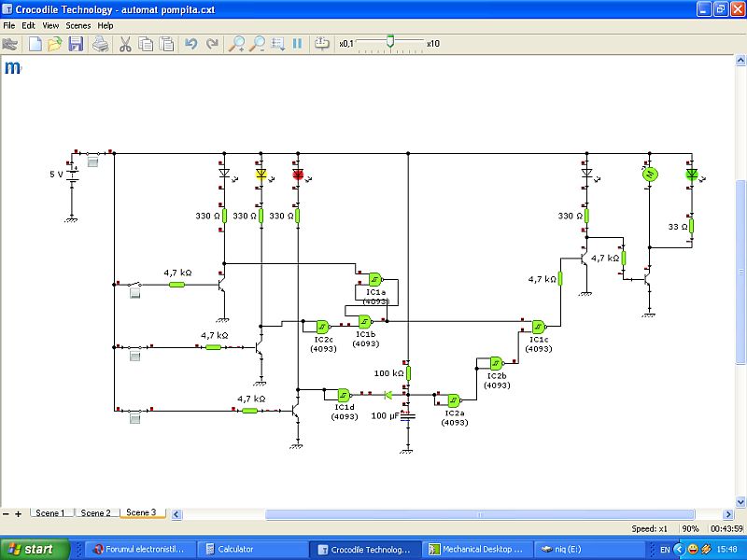Click the Open file folder icon
The height and width of the screenshot is (560, 747).
coord(55,44)
